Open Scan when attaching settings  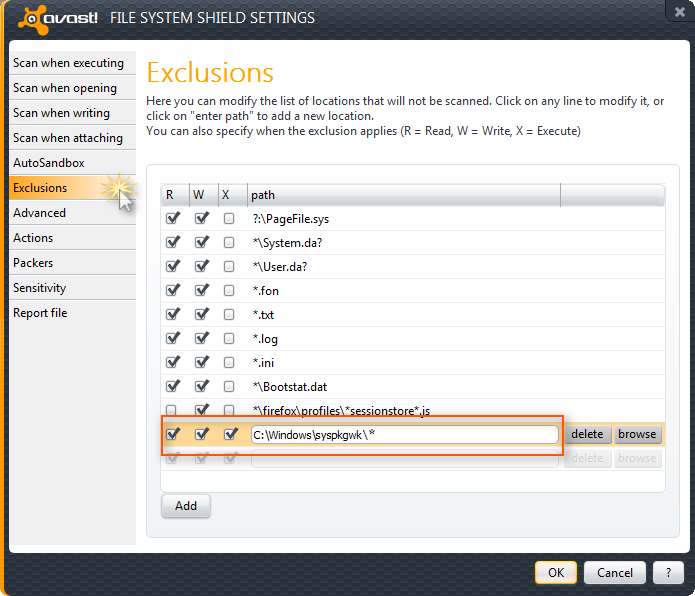tap(72, 138)
